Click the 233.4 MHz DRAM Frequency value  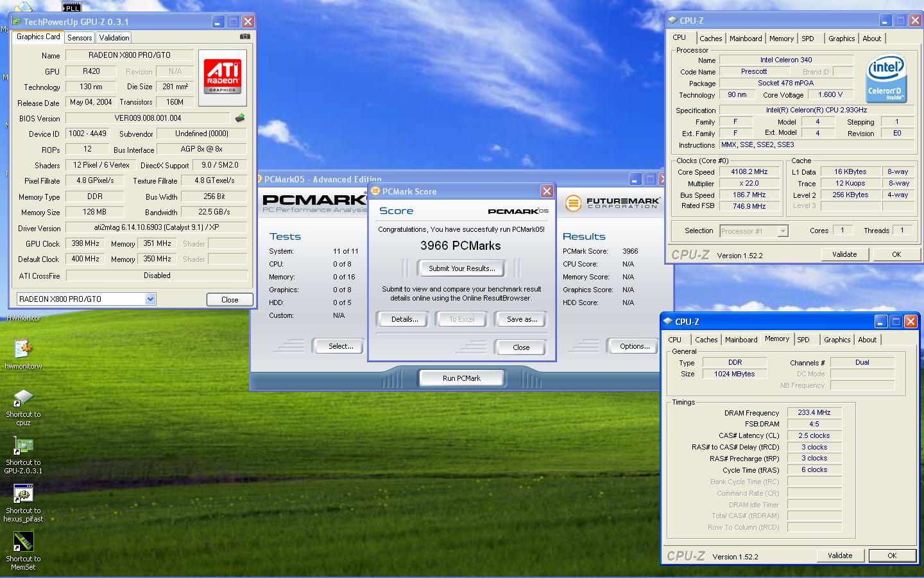tap(814, 413)
